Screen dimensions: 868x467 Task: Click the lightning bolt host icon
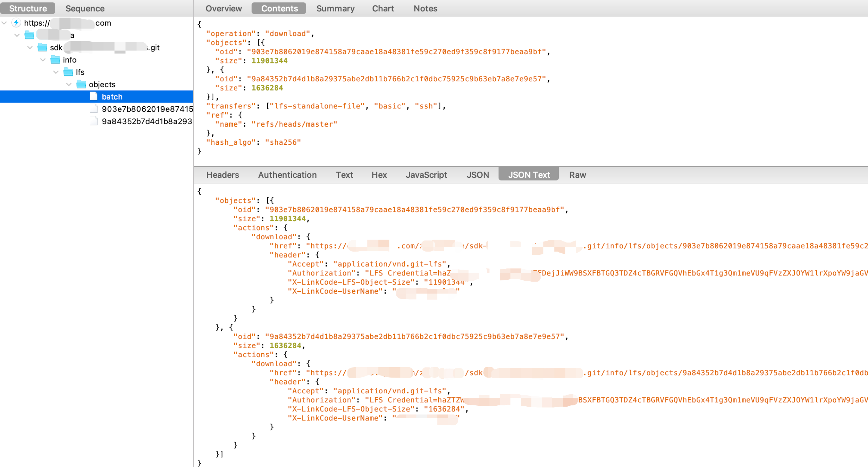[x=16, y=22]
